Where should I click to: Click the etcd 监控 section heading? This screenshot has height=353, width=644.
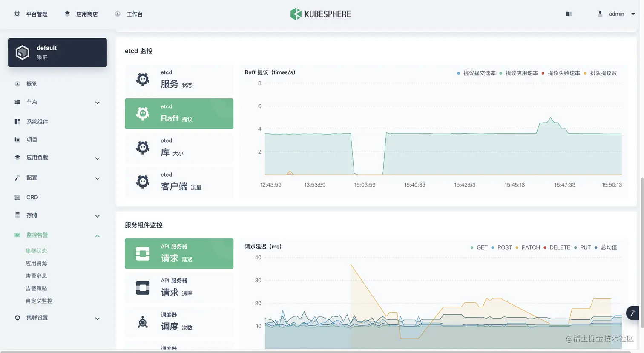pyautogui.click(x=138, y=51)
